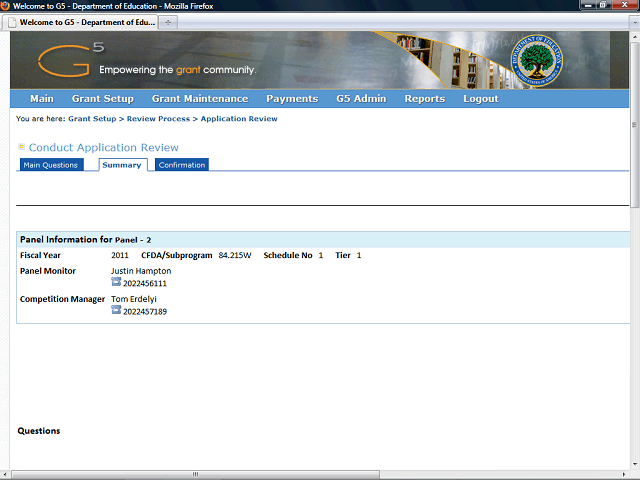
Task: Follow the Grant Setup breadcrumb link
Action: pyautogui.click(x=92, y=119)
